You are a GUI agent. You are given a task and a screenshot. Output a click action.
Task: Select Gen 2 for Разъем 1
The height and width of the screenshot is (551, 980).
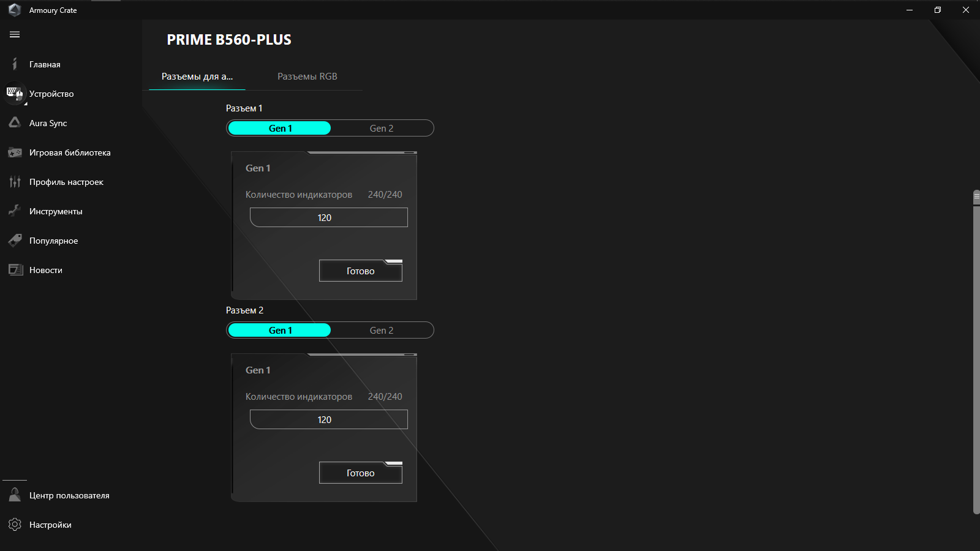click(x=382, y=128)
